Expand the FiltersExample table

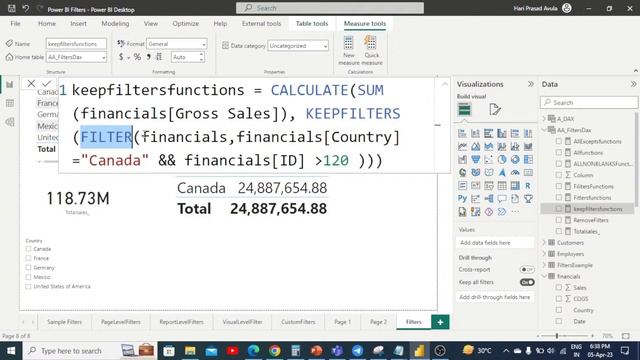(x=544, y=265)
